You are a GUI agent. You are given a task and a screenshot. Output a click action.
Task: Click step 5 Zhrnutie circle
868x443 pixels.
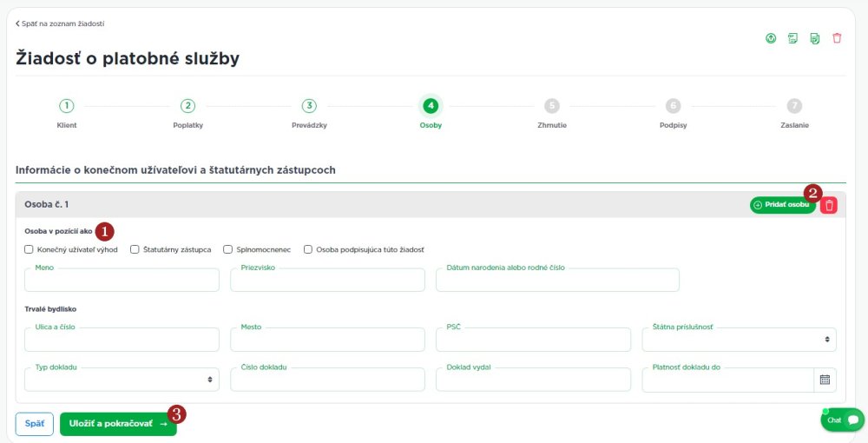(552, 106)
